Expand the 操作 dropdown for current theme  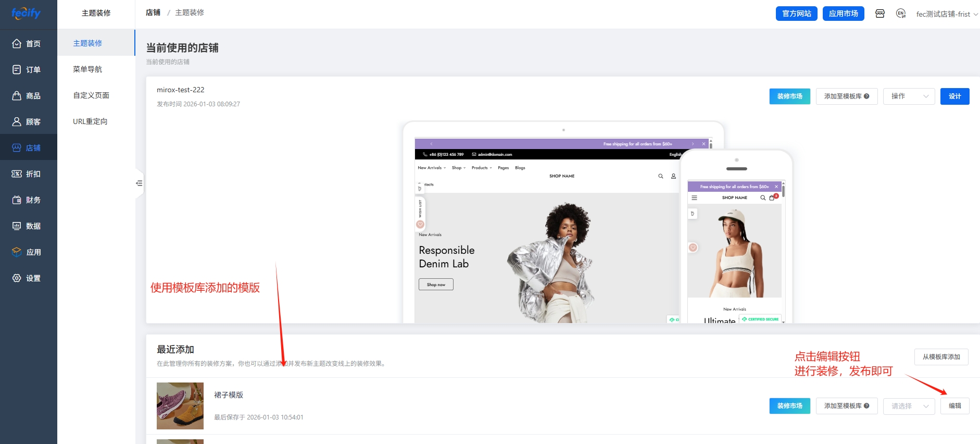pos(909,96)
